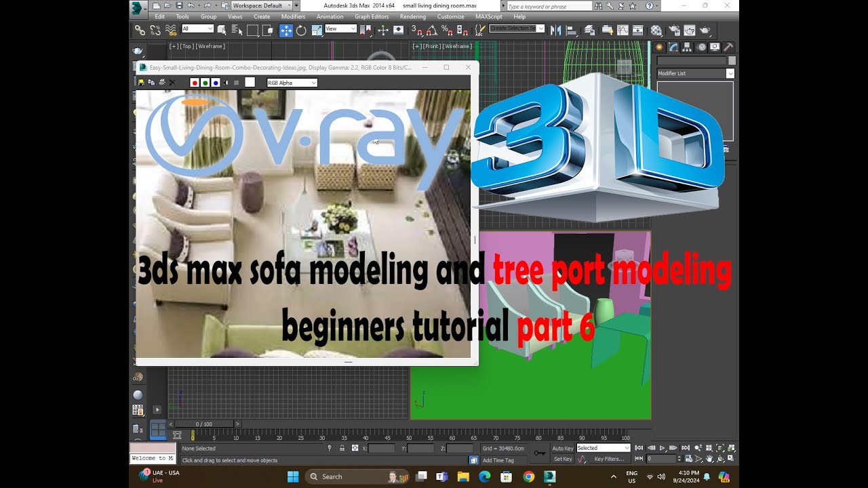The width and height of the screenshot is (868, 488).
Task: Open the Modifiers menu
Action: click(293, 16)
